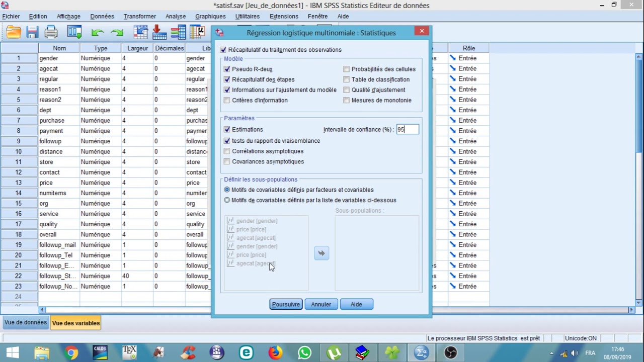Open the Fichier menu

tap(11, 16)
